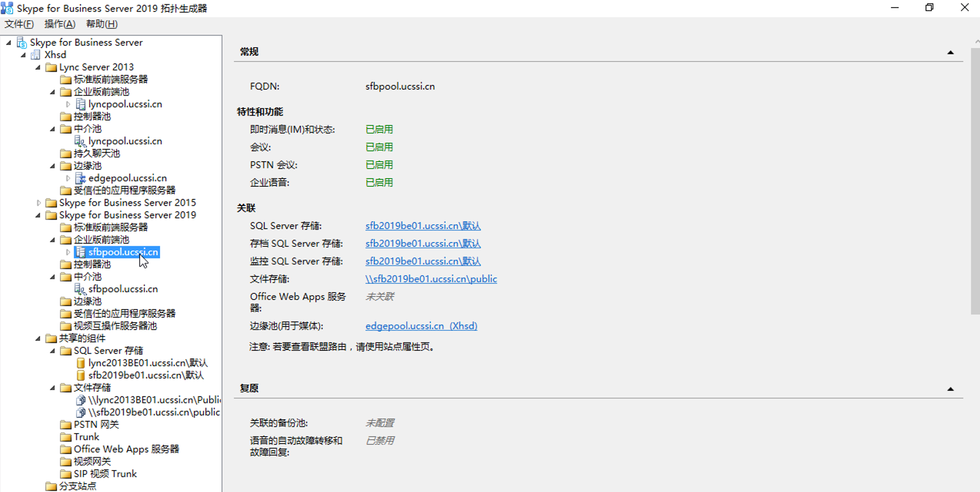Open the 文件(F) menu

(19, 24)
